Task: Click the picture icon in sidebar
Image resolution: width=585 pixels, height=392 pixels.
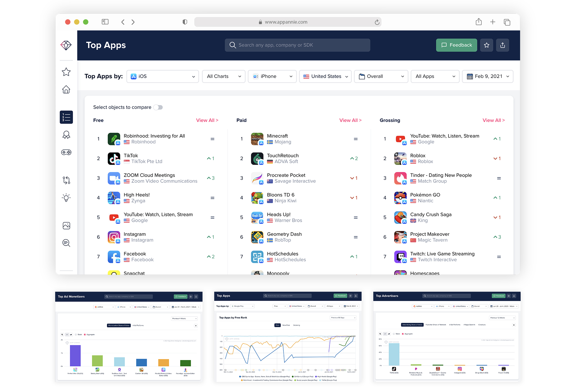Action: point(66,225)
